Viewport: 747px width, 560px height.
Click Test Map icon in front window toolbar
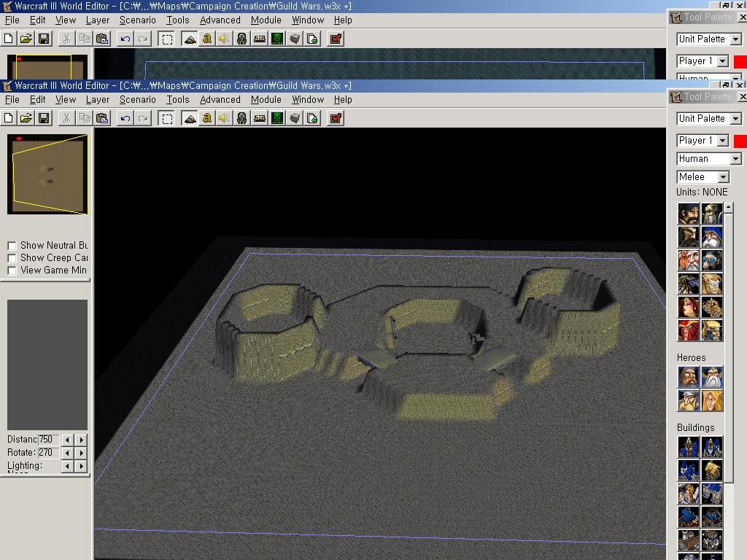pyautogui.click(x=336, y=118)
